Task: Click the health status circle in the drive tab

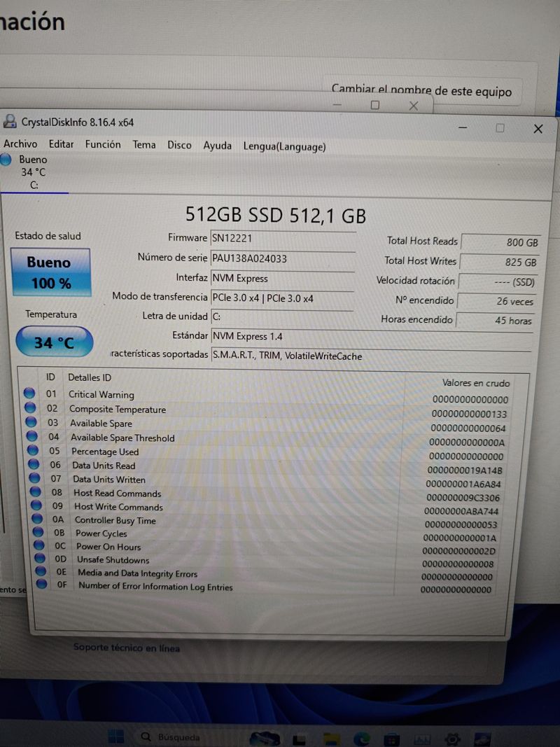Action: (6, 160)
